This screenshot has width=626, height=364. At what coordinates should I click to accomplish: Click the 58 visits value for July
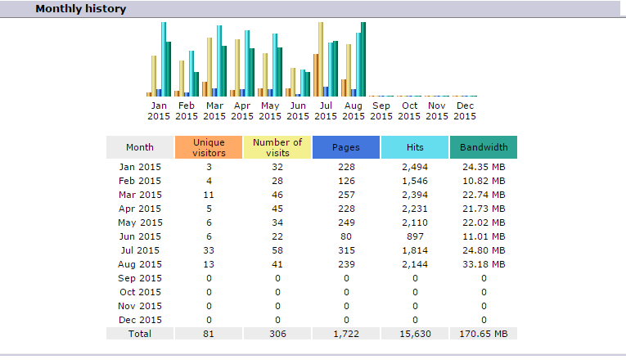point(277,250)
